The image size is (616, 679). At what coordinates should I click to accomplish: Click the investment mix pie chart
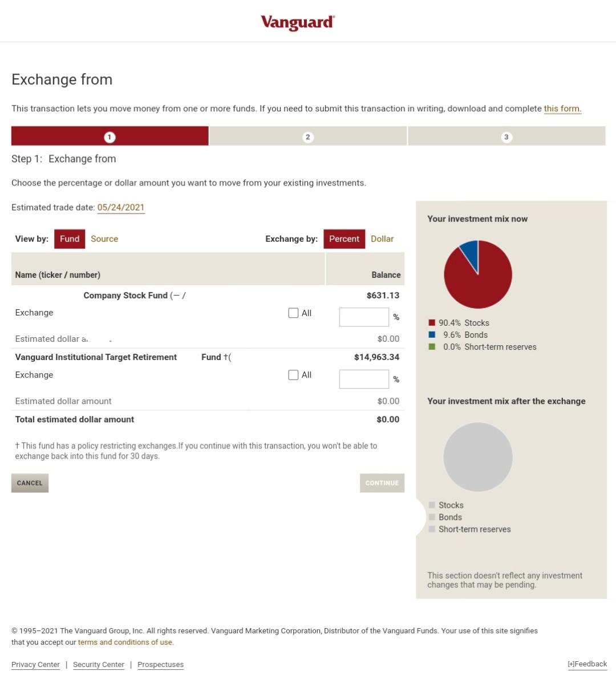coord(477,274)
